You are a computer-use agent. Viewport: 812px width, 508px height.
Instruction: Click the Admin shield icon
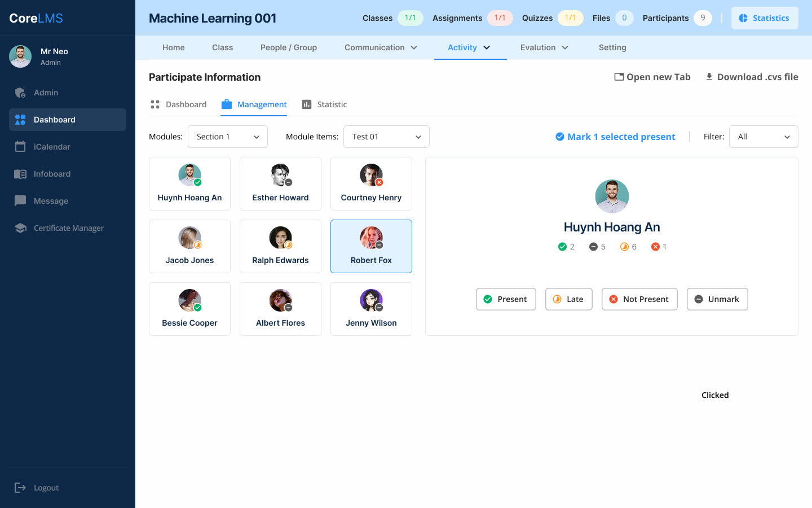coord(20,93)
